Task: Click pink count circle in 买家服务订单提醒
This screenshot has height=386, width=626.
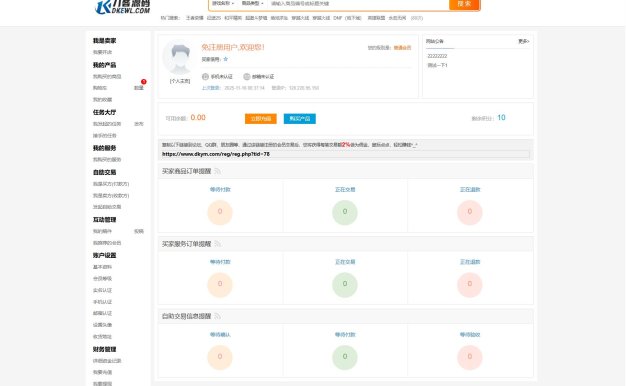Action: (x=470, y=285)
